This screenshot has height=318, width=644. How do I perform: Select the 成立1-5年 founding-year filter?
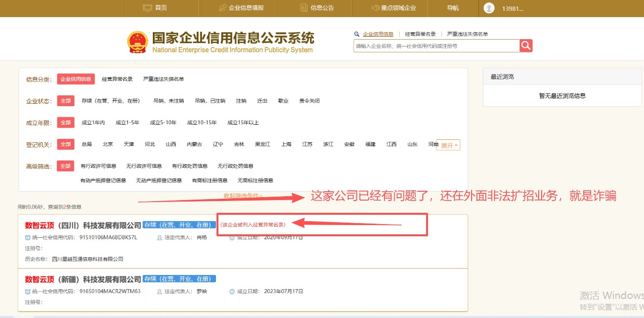pos(128,122)
